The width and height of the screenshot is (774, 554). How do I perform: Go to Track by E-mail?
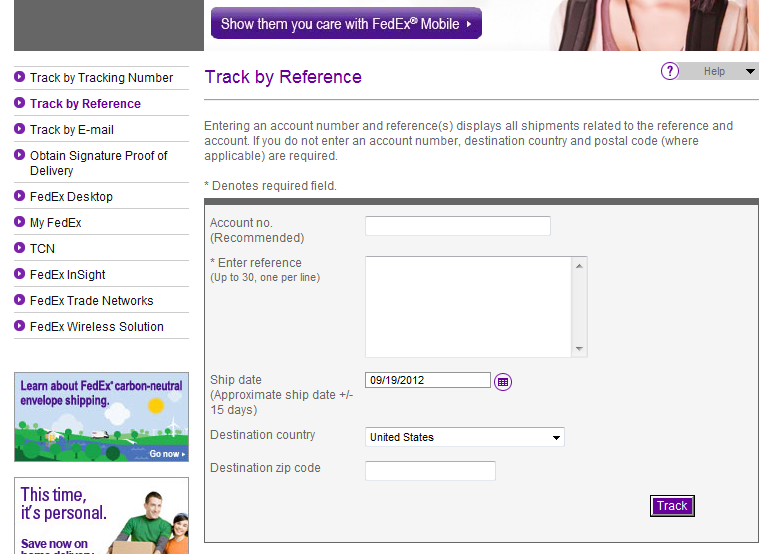(x=72, y=129)
